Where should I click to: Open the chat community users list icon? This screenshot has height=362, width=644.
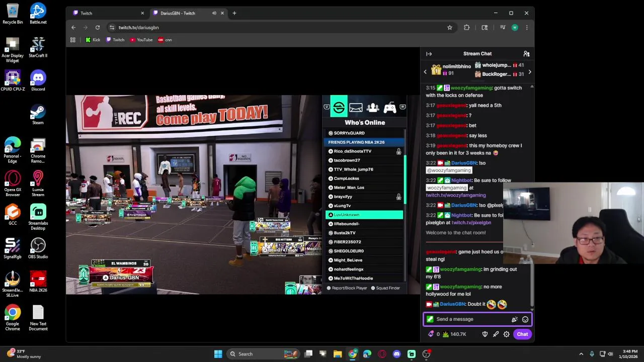click(x=526, y=54)
